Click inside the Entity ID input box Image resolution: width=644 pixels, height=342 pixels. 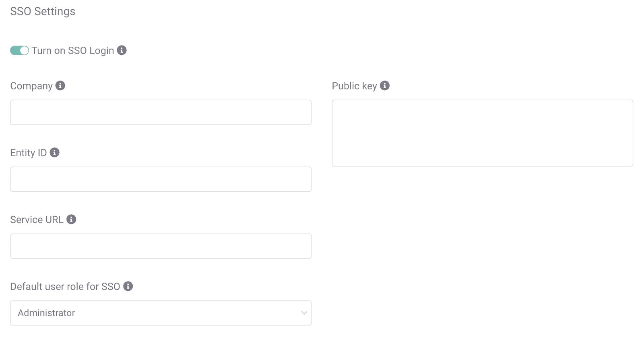161,179
